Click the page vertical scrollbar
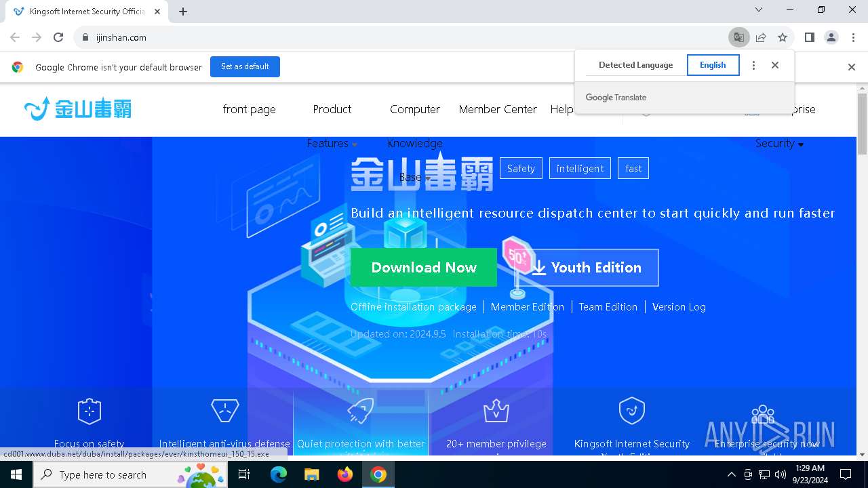 pyautogui.click(x=862, y=124)
